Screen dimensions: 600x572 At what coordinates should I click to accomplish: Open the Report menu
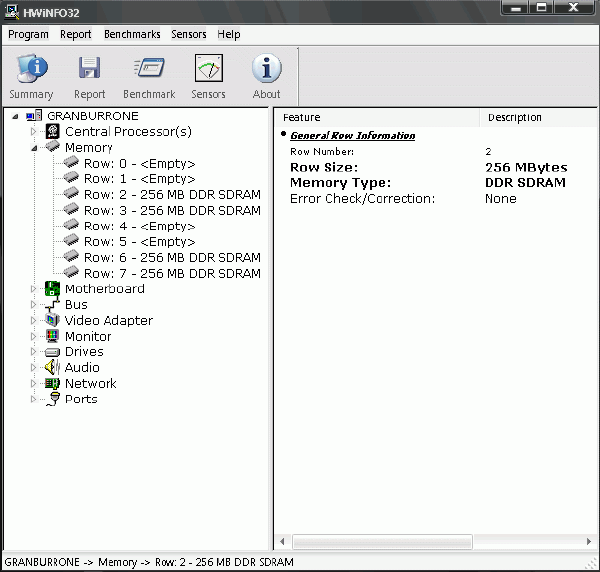(76, 34)
